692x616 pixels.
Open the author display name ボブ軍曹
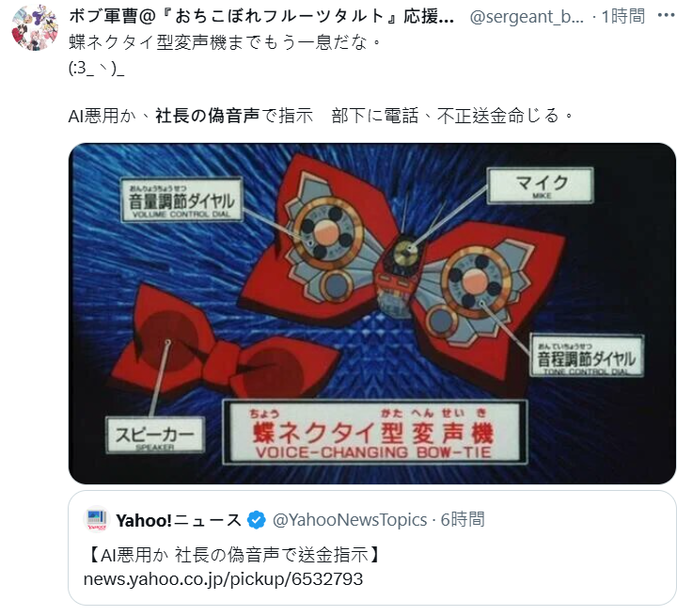[x=261, y=16]
